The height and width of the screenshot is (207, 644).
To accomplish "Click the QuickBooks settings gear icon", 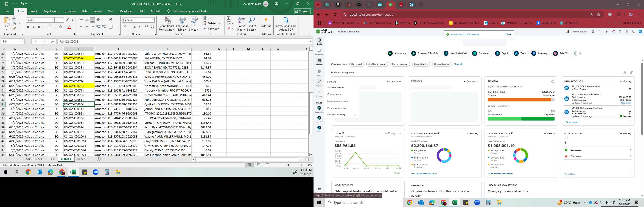I will click(x=627, y=32).
